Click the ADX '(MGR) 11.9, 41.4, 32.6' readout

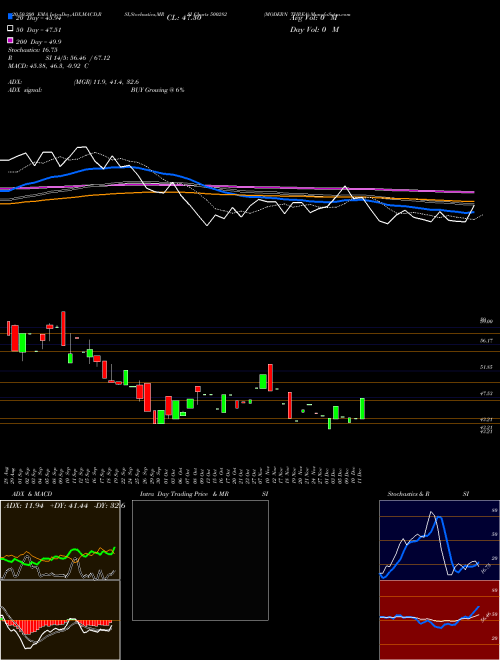(x=106, y=82)
